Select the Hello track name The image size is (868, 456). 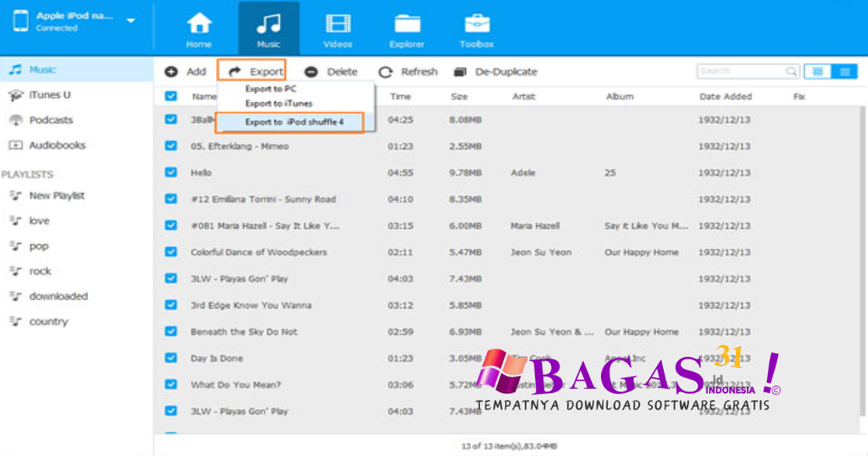coord(202,173)
